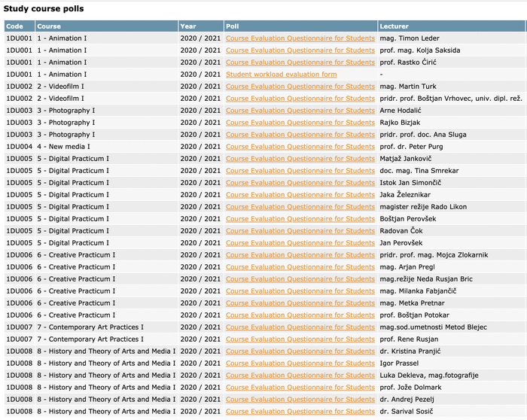
Task: Open the questionnaire for Igor Prassel
Action: (x=300, y=364)
